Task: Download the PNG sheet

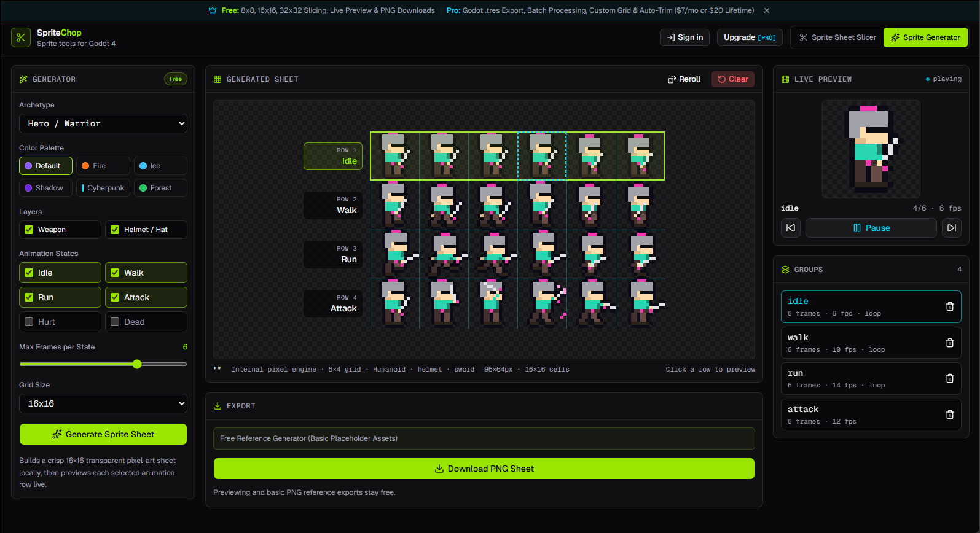Action: pyautogui.click(x=484, y=469)
